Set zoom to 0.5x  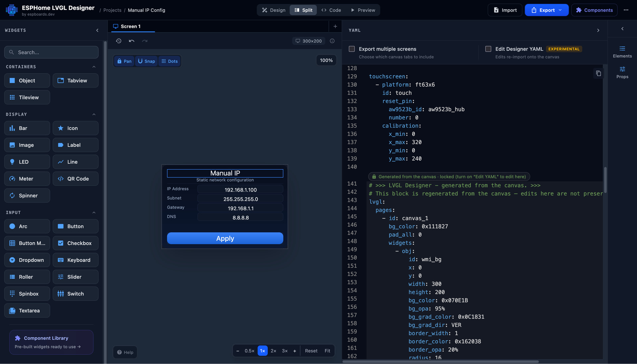(x=249, y=351)
